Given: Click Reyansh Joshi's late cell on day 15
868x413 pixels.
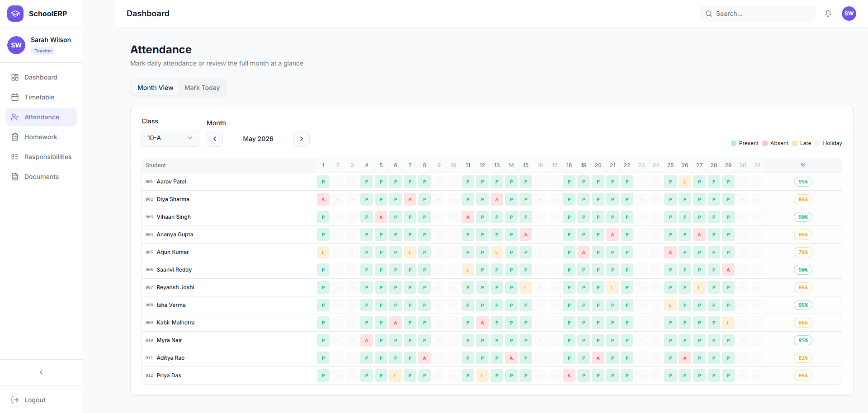Looking at the screenshot, I should point(526,287).
